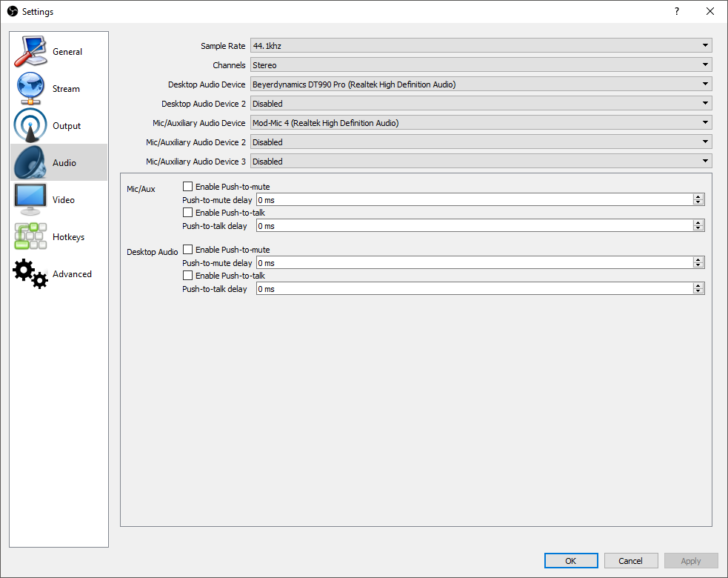This screenshot has width=728, height=578.
Task: Open the Sample Rate dropdown
Action: [x=481, y=45]
